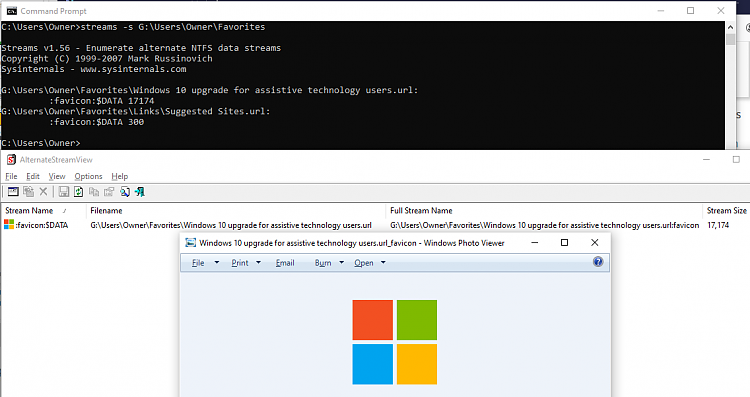750x397 pixels.
Task: Click the save floppy disk toolbar icon
Action: click(64, 192)
